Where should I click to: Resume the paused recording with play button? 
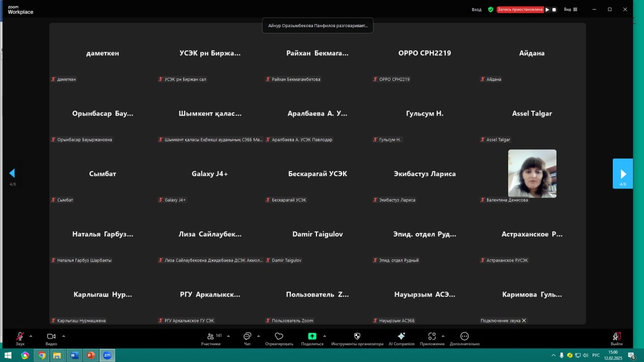coord(547,10)
